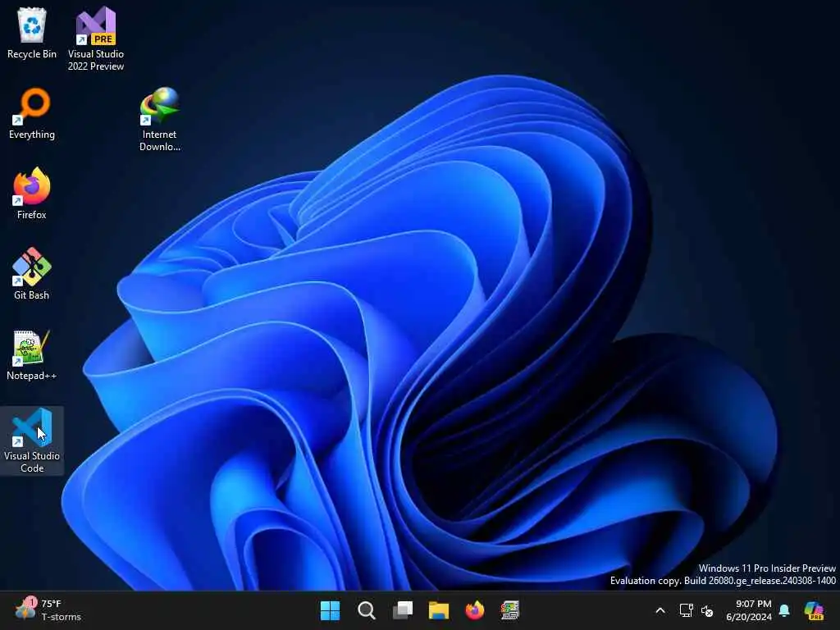
Task: Launch Firefox from the taskbar
Action: pyautogui.click(x=475, y=610)
